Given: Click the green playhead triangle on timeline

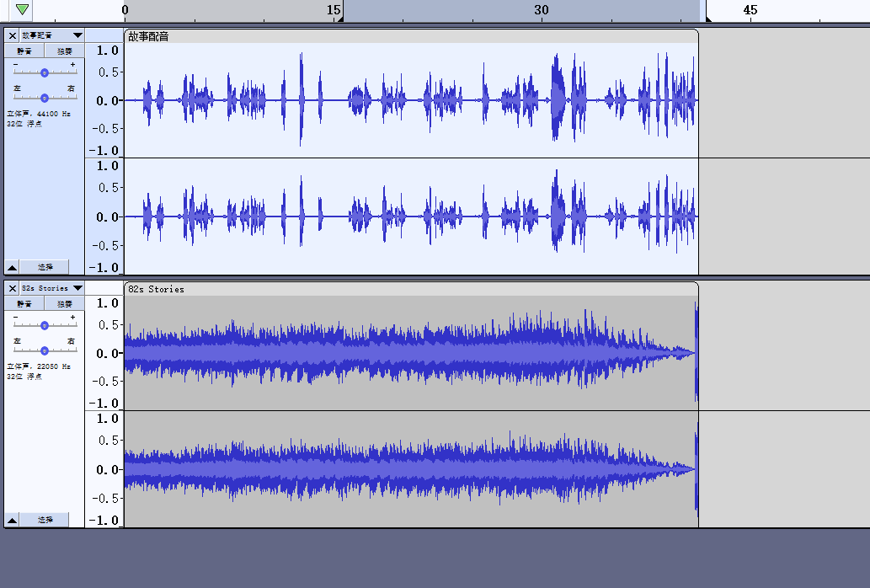Looking at the screenshot, I should tap(22, 10).
